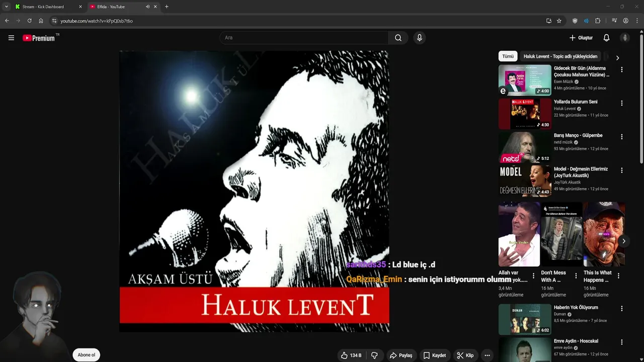Open options for Barış Manço - Gülpembe video
The height and width of the screenshot is (362, 644).
622,137
